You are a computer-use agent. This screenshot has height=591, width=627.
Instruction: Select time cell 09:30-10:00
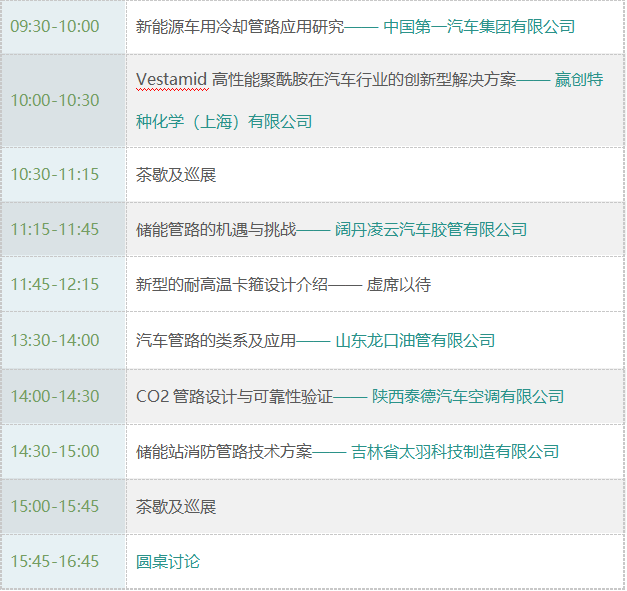pos(64,27)
